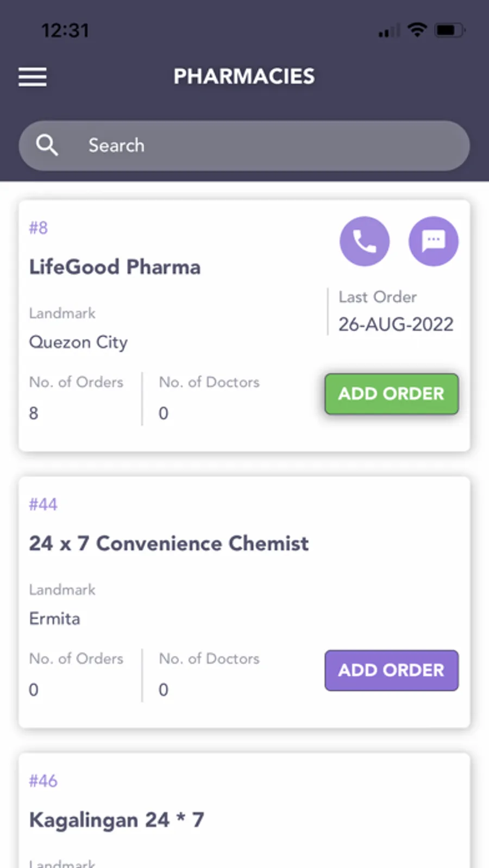The image size is (489, 868).
Task: Message LifeGood Pharma via chat icon
Action: point(433,241)
